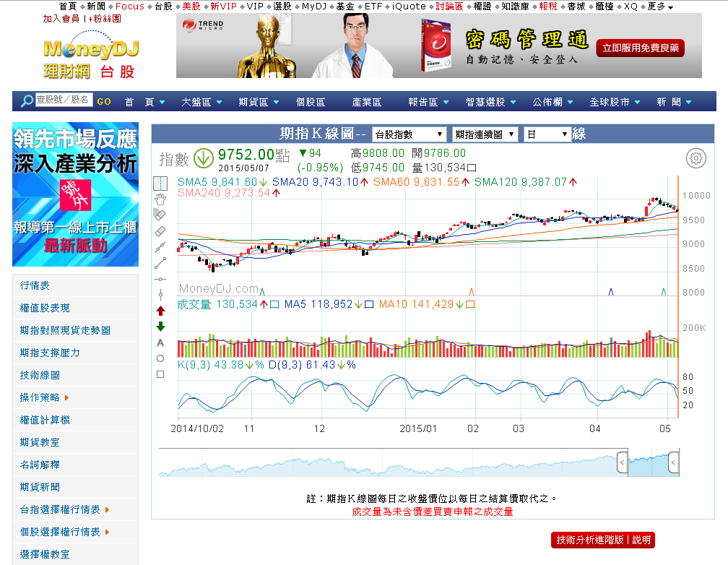
Task: Open the 日 period dropdown
Action: click(547, 134)
